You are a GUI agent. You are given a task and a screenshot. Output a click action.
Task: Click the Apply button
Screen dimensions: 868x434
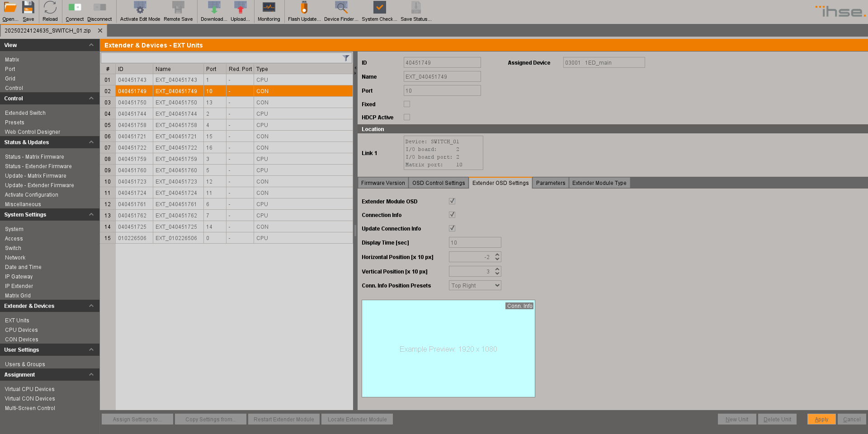pos(821,419)
